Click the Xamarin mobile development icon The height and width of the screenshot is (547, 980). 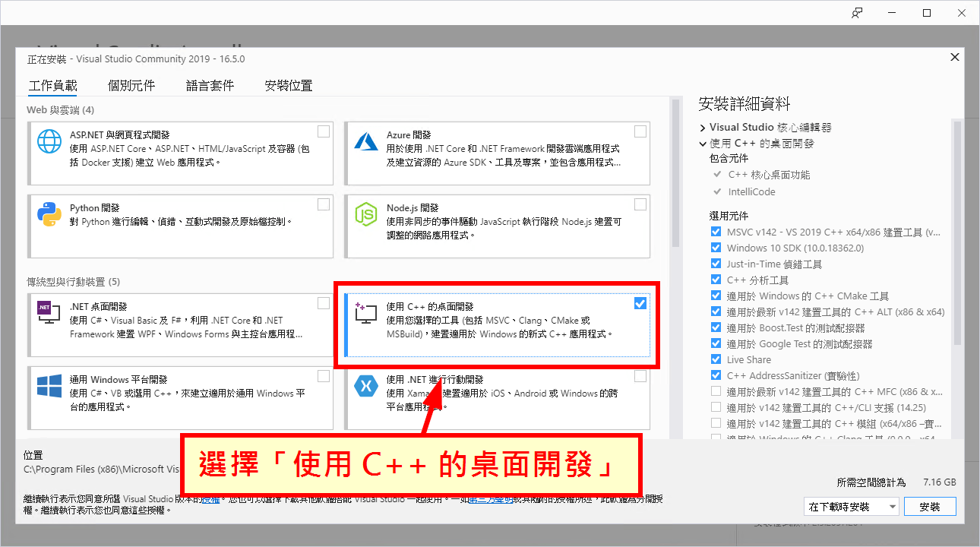pyautogui.click(x=366, y=386)
